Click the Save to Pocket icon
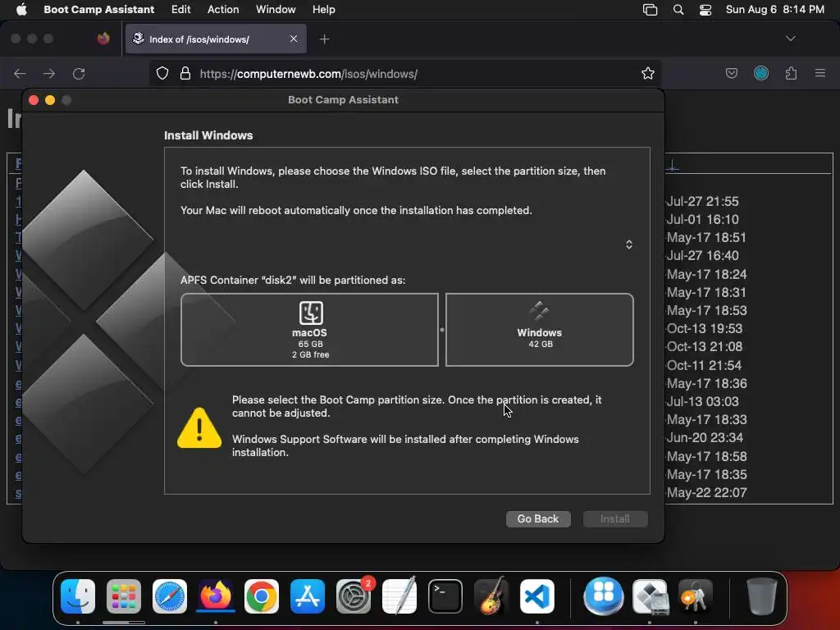Image resolution: width=840 pixels, height=630 pixels. click(x=732, y=73)
